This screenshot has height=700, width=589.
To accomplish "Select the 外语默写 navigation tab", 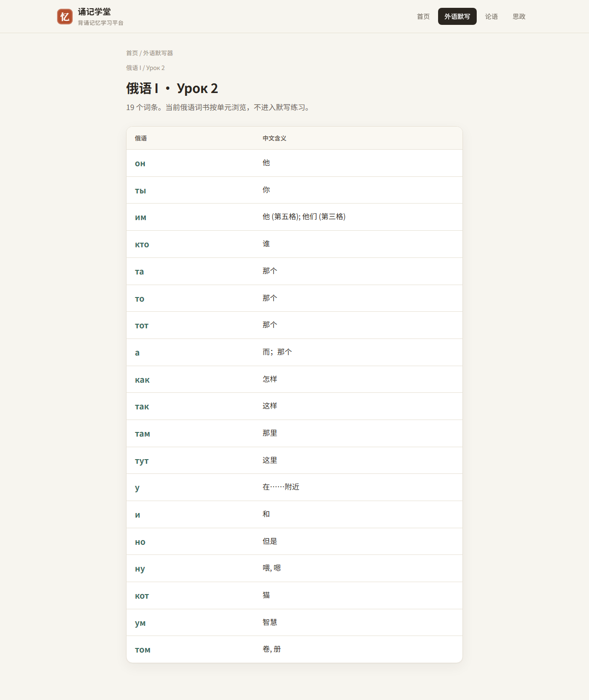I will tap(457, 17).
